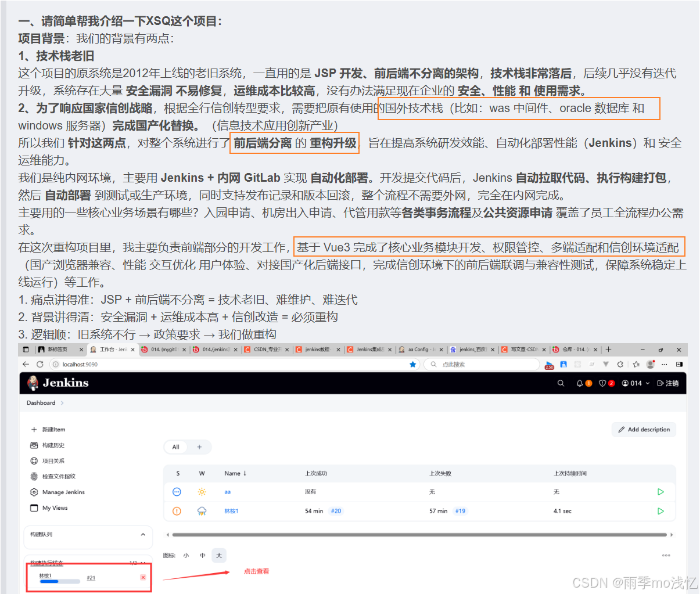The image size is (700, 594).
Task: Open build #20 link
Action: [336, 511]
